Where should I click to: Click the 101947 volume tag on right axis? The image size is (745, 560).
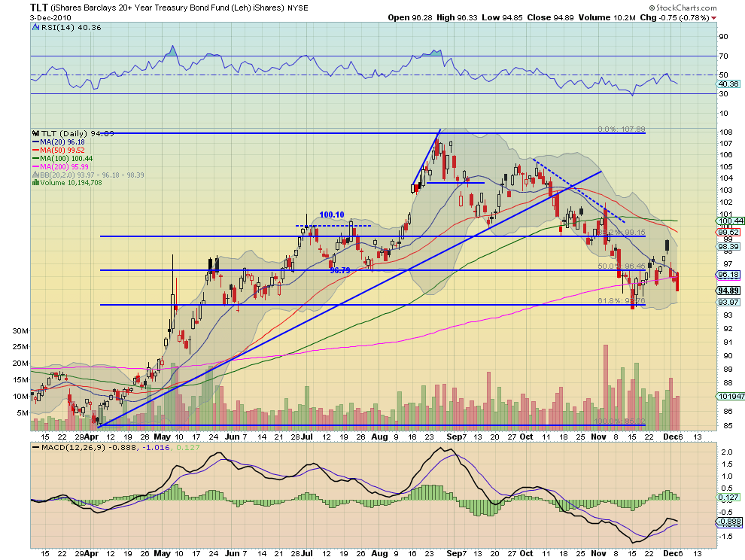pyautogui.click(x=731, y=397)
